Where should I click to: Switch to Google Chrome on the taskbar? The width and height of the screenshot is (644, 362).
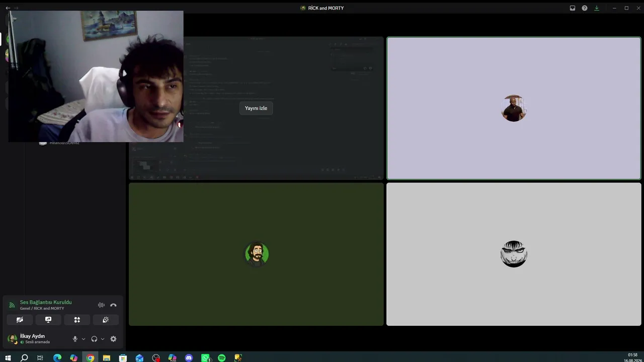point(90,358)
